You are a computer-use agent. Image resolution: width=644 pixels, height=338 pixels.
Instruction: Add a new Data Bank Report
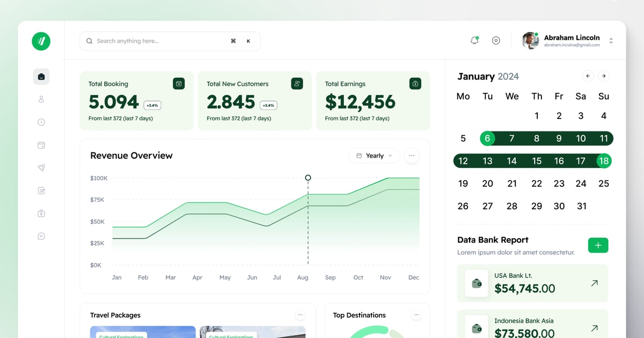pos(598,245)
